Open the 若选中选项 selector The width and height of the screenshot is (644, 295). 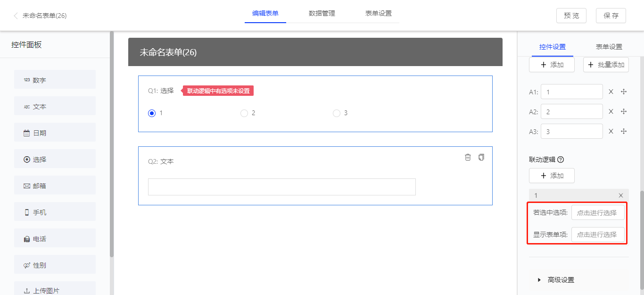coord(597,213)
